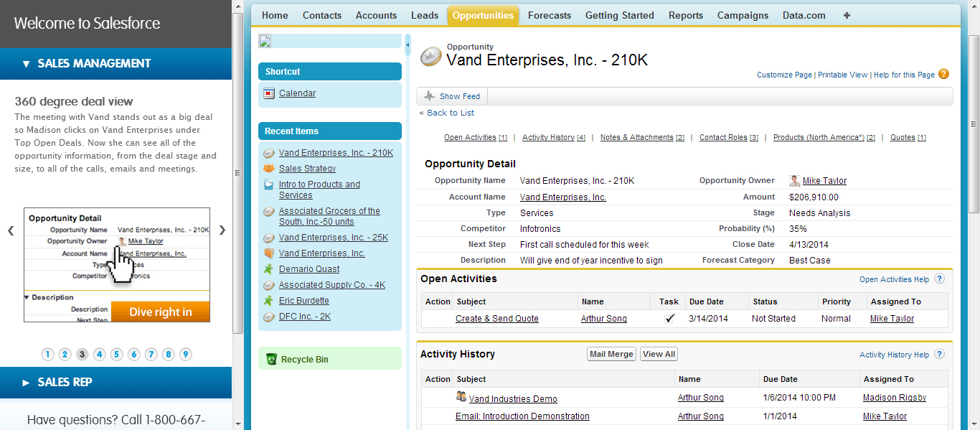The width and height of the screenshot is (980, 430).
Task: Select tour step 5 circle
Action: pos(117,354)
